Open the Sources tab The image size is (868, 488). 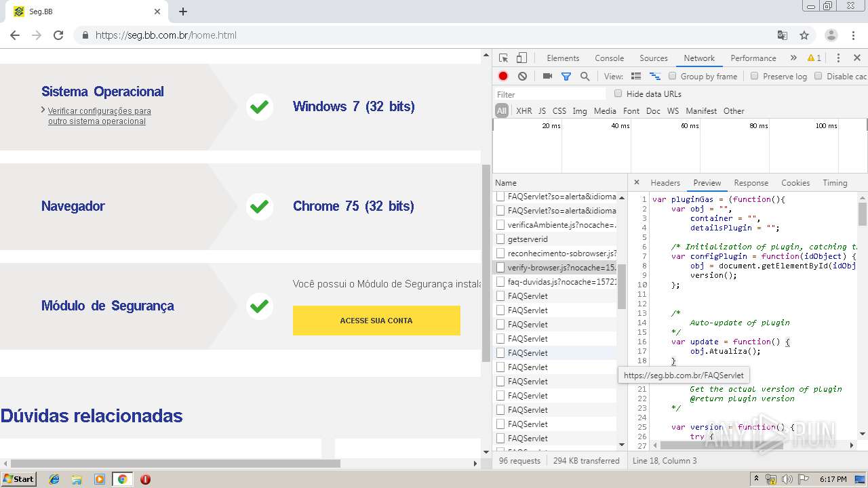[x=654, y=58]
